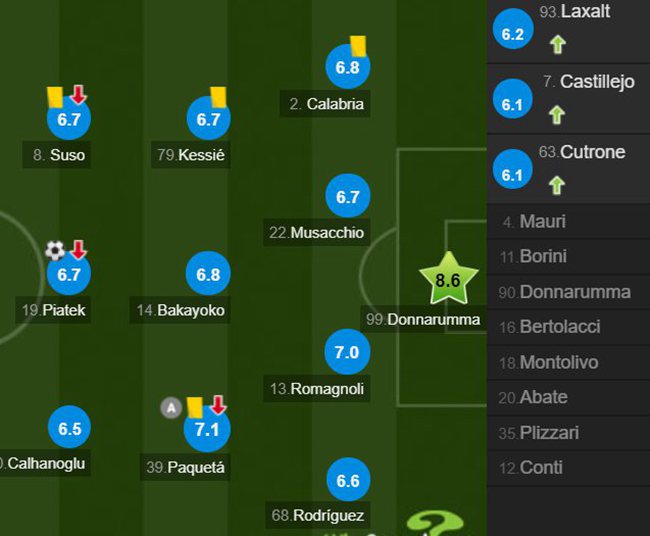
Task: Click Laxalt's green substituted-in arrow
Action: [x=558, y=44]
